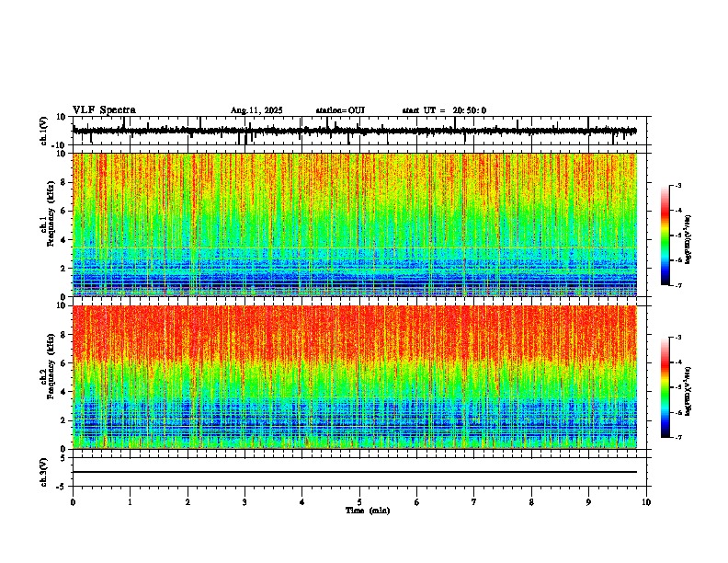Click the 'ch.1(V)' axis label

point(44,131)
